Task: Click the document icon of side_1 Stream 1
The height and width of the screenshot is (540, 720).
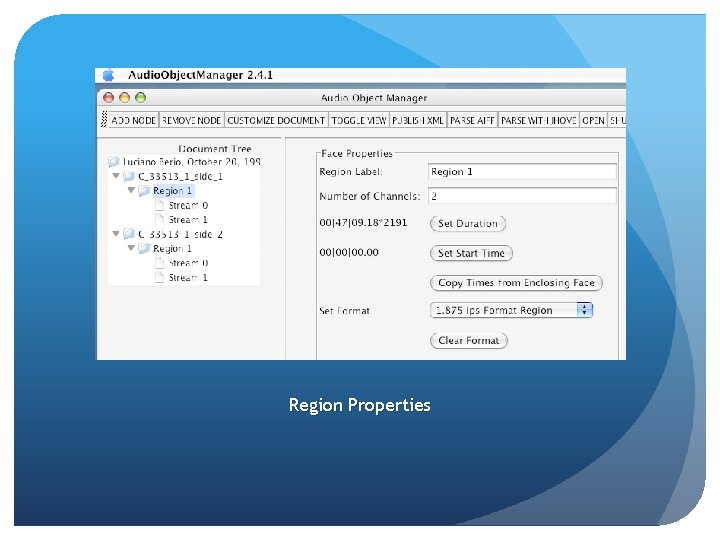Action: click(x=159, y=219)
